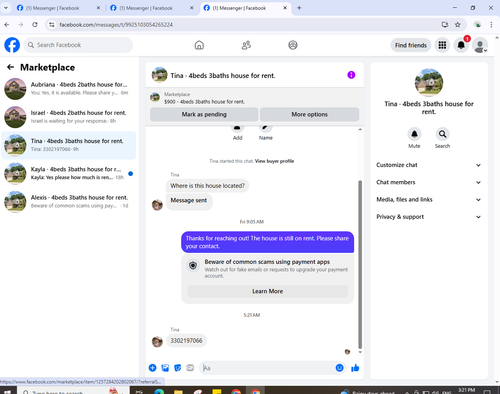The image size is (500, 394).
Task: Open the View buyer profile link
Action: pos(274,161)
